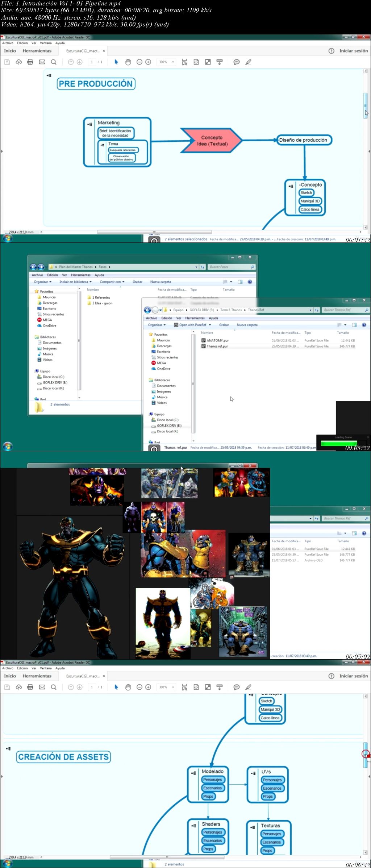Open address bar dropdown in Fases window
This screenshot has width=371, height=868.
196,267
